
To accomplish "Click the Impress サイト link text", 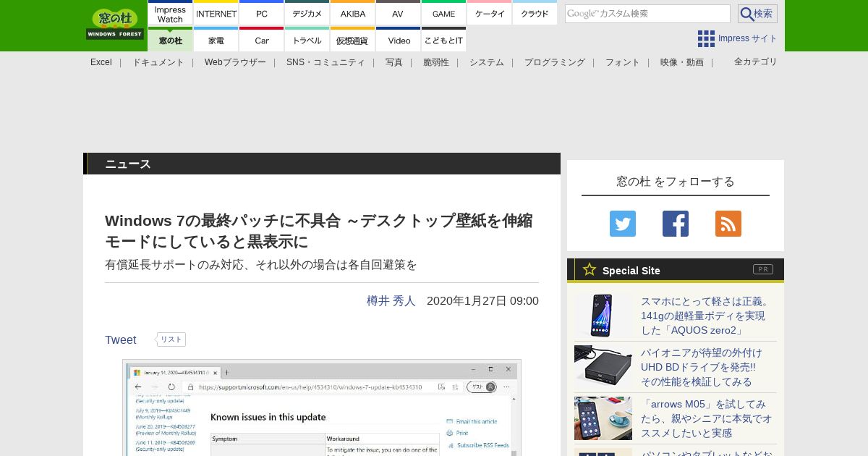I will [x=748, y=38].
